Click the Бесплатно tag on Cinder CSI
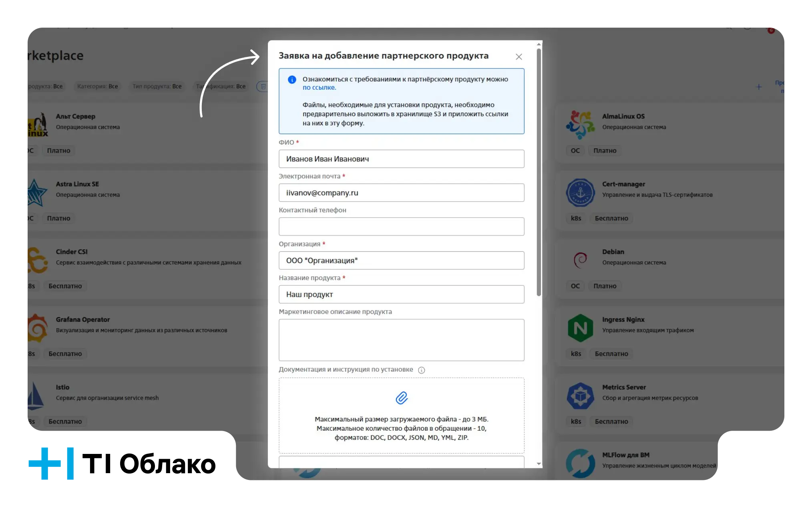812x508 pixels. (x=65, y=286)
